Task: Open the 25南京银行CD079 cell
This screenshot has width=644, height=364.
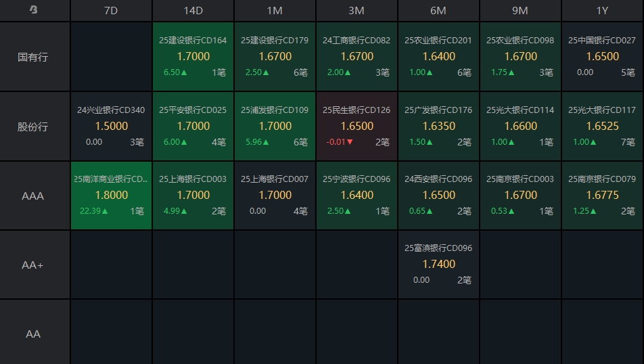Action: pos(602,195)
